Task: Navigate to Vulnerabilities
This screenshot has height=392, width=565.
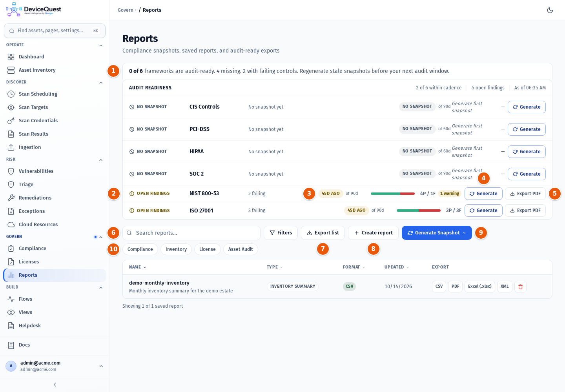Action: point(55,171)
